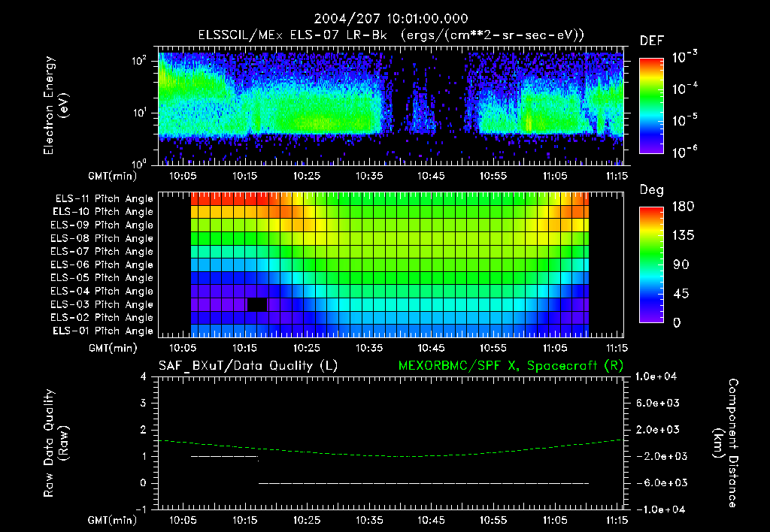Click the DEF scale's bottom exponent label 10^-6
The width and height of the screenshot is (770, 532).
[x=684, y=152]
